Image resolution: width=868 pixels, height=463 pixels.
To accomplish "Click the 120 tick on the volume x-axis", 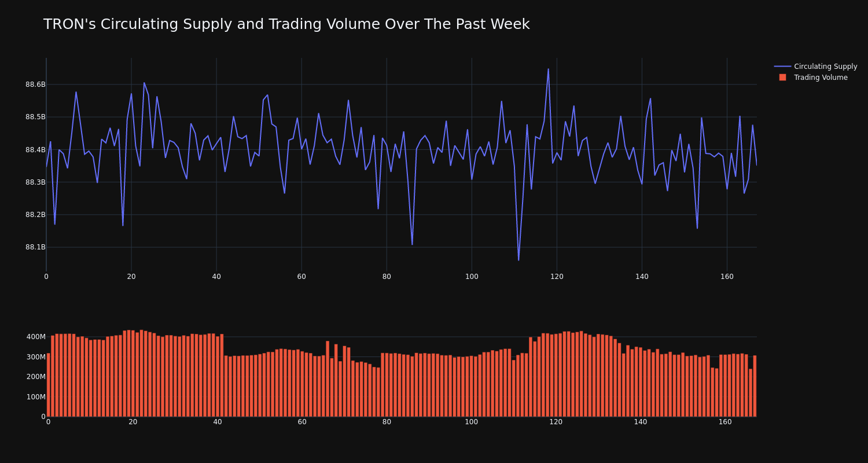I will tap(556, 422).
